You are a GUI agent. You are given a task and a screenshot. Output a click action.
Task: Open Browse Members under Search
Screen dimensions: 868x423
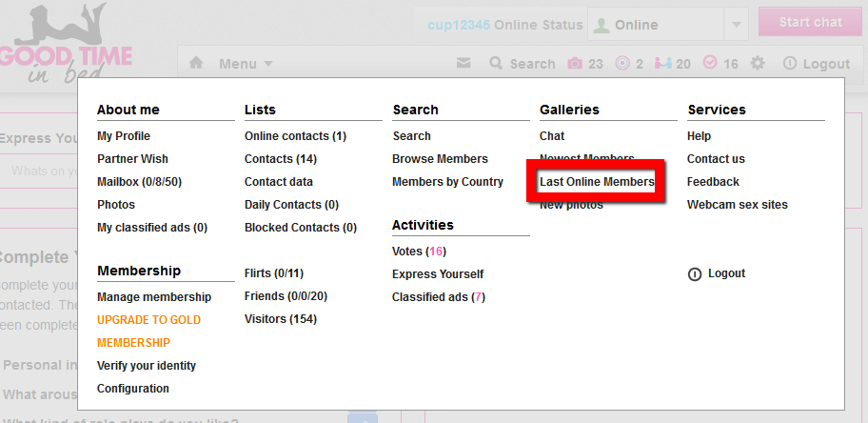pyautogui.click(x=440, y=159)
